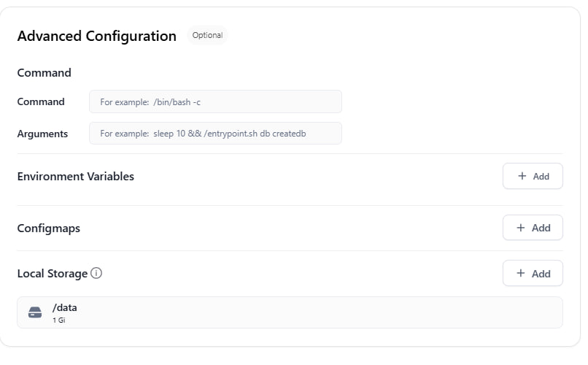Viewport: 588px width, 365px height.
Task: Focus the Command input with /bin/bash placeholder
Action: (215, 101)
